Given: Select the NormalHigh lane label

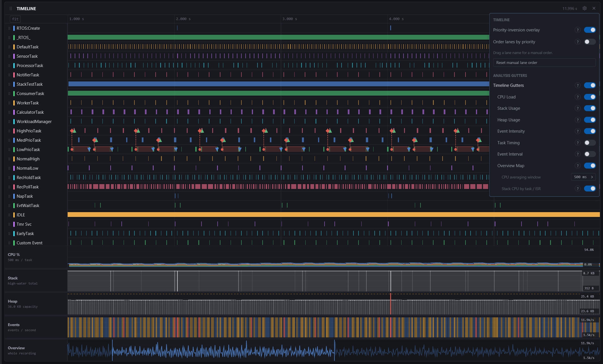Looking at the screenshot, I should point(28,159).
